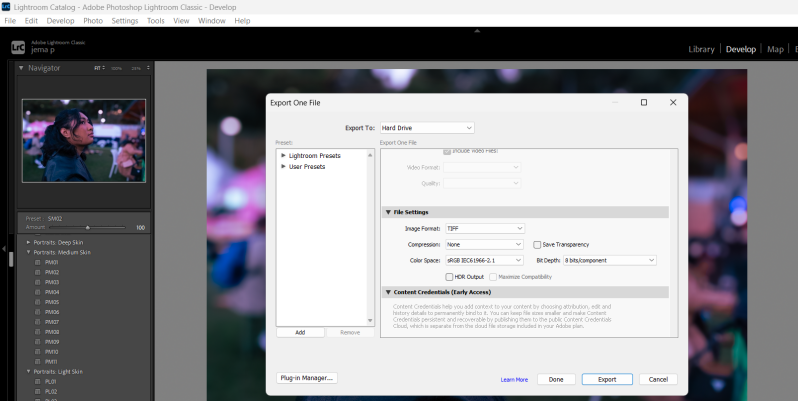Switch to the Library module
This screenshot has height=401, width=798.
coord(701,49)
